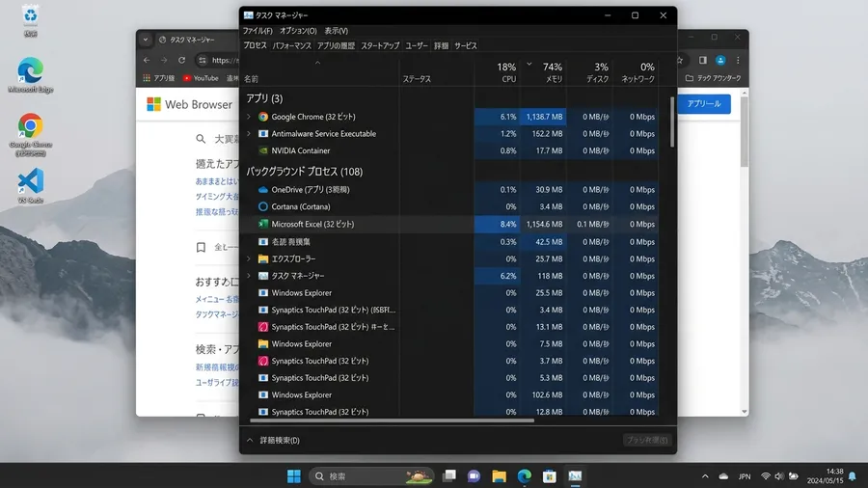Switch to the サービス tab

pos(466,46)
